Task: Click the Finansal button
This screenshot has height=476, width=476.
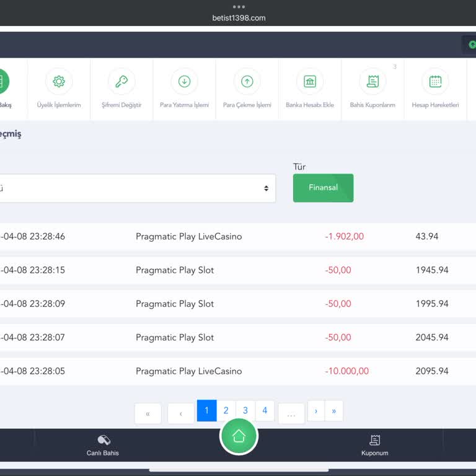Action: click(324, 188)
